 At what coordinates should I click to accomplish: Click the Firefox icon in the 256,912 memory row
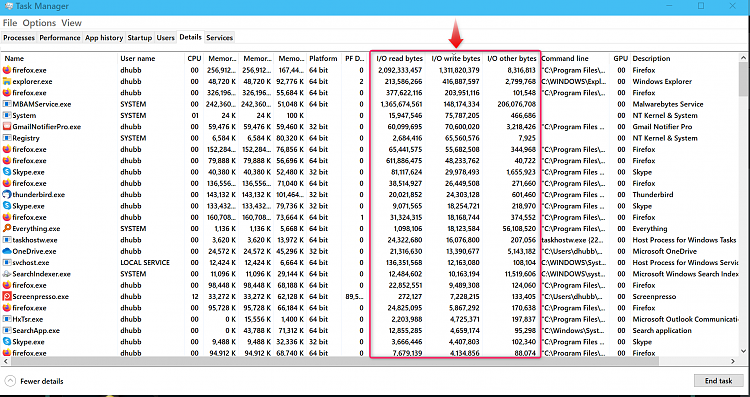click(x=7, y=70)
